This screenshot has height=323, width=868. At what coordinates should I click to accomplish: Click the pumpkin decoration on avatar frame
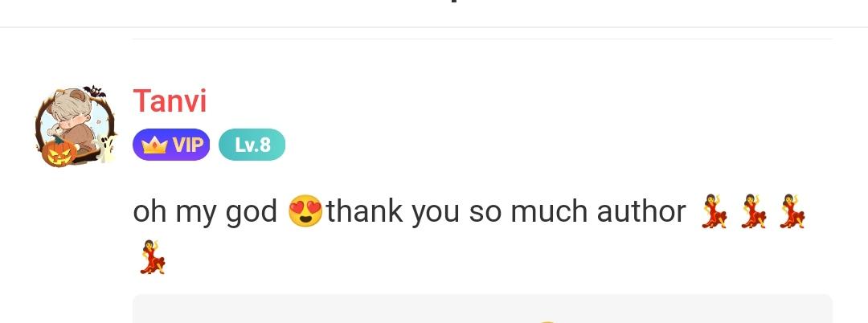59,152
